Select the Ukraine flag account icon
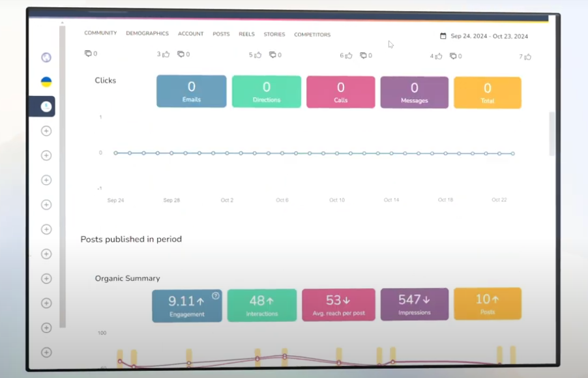Screen dimensions: 588x378 coord(46,82)
